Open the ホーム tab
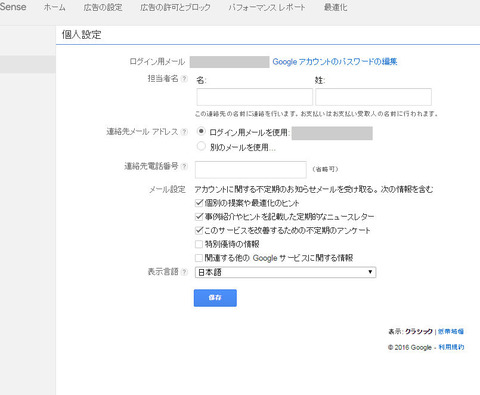The height and width of the screenshot is (395, 480). click(x=55, y=7)
